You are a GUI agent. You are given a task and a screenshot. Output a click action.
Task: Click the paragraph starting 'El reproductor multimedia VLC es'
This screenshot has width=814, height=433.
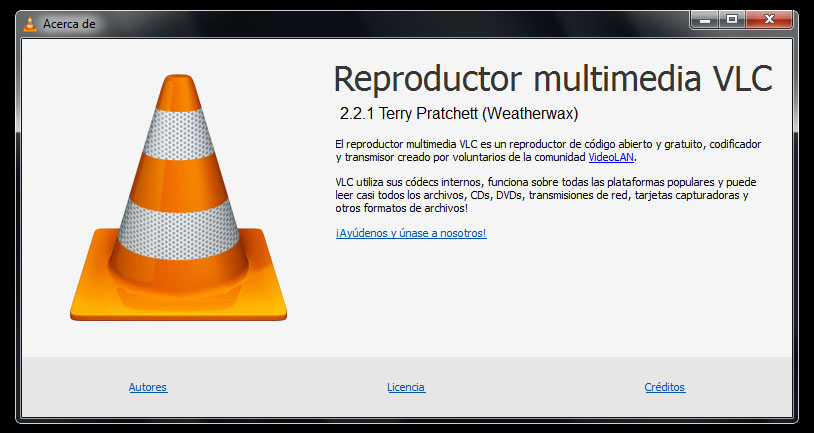tap(548, 151)
